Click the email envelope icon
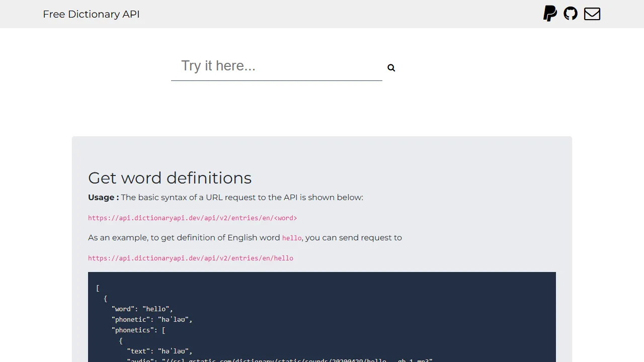Screen dimensions: 644x362 coord(592,14)
